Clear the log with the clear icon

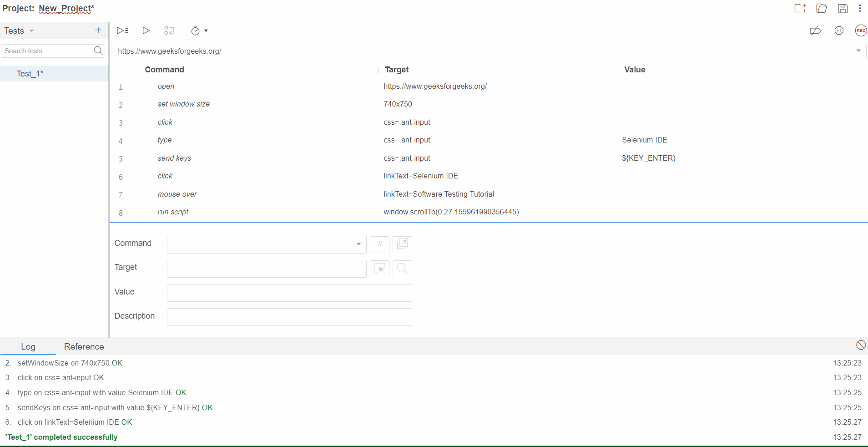point(861,345)
